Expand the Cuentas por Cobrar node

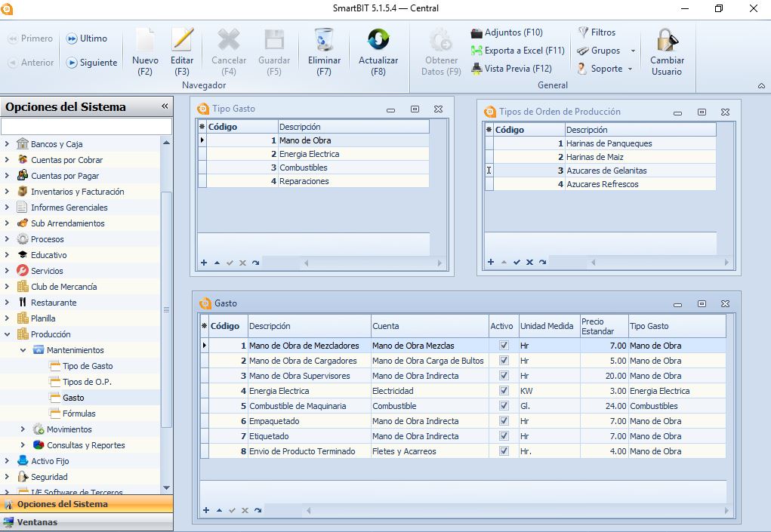coord(7,160)
